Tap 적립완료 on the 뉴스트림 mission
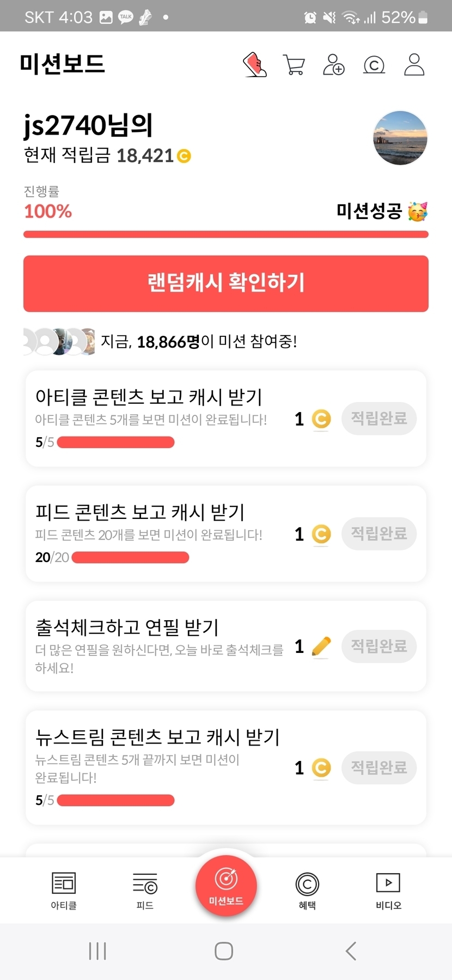 379,768
